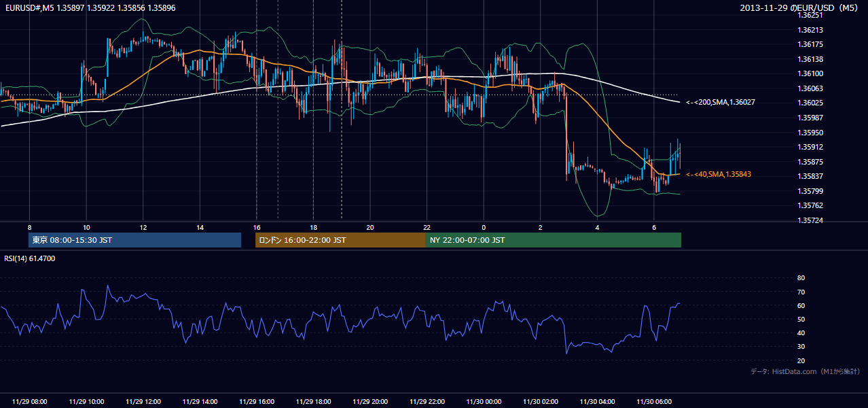This screenshot has width=868, height=408.
Task: Click the '11/30 06:00' bottom date label
Action: coord(654,402)
